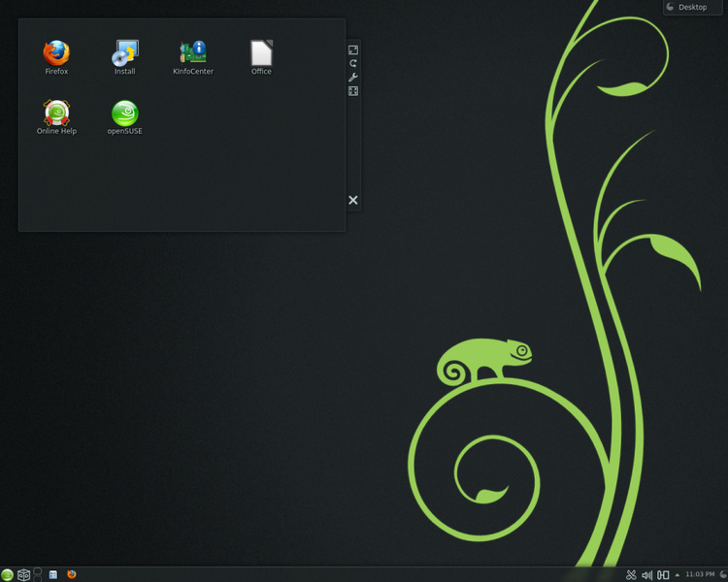Open the Office desktop icon
Screen dimensions: 728x582
point(261,57)
